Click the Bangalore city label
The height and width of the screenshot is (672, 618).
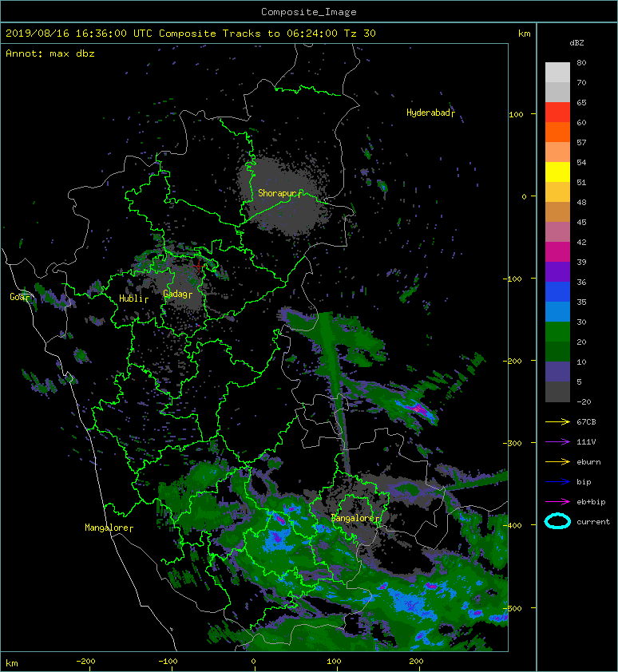(355, 518)
